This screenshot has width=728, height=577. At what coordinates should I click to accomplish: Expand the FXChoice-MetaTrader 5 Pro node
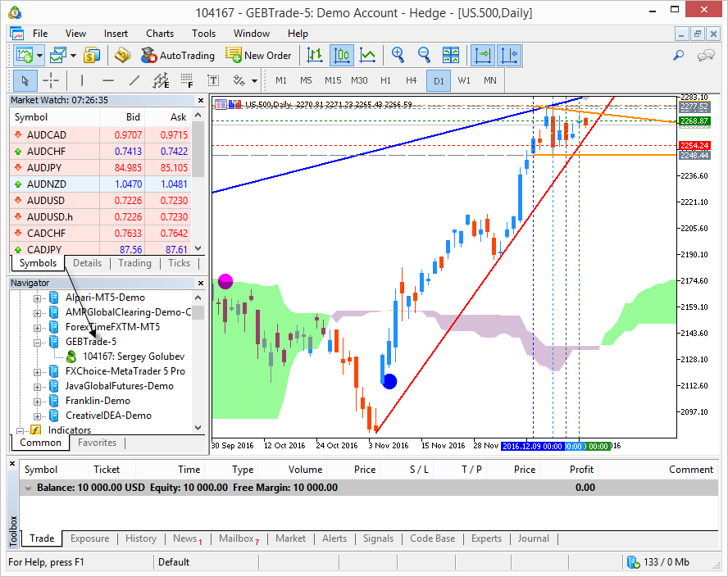tap(37, 372)
